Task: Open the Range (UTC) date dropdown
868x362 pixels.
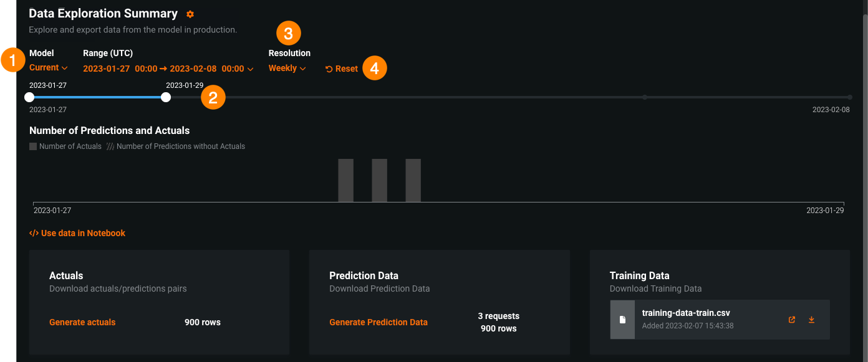Action: pyautogui.click(x=168, y=69)
